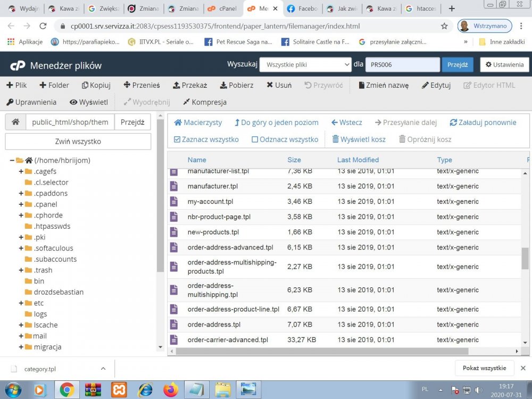Expand the .pki folder

pos(21,237)
